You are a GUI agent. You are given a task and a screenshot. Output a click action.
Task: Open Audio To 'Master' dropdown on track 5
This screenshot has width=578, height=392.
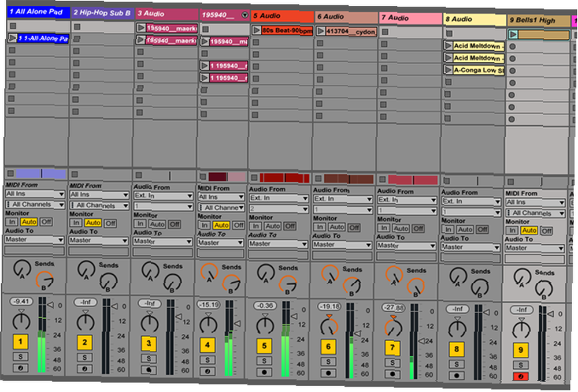(x=279, y=244)
